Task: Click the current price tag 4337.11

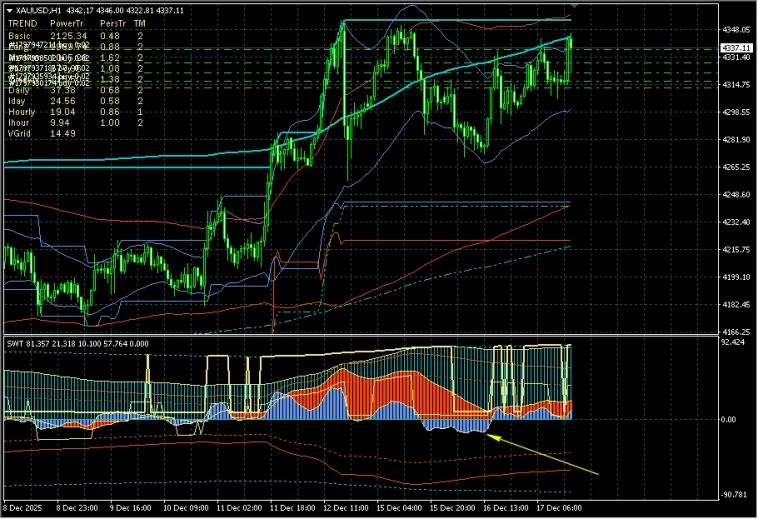Action: pyautogui.click(x=736, y=48)
